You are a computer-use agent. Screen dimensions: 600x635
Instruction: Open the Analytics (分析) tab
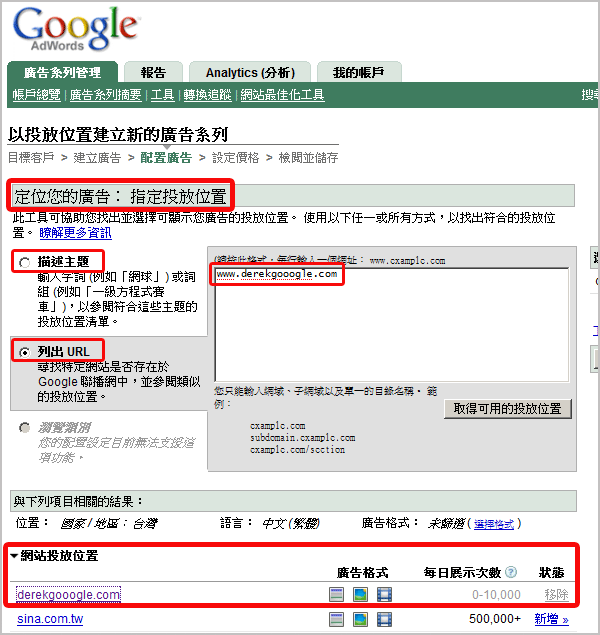tap(250, 72)
